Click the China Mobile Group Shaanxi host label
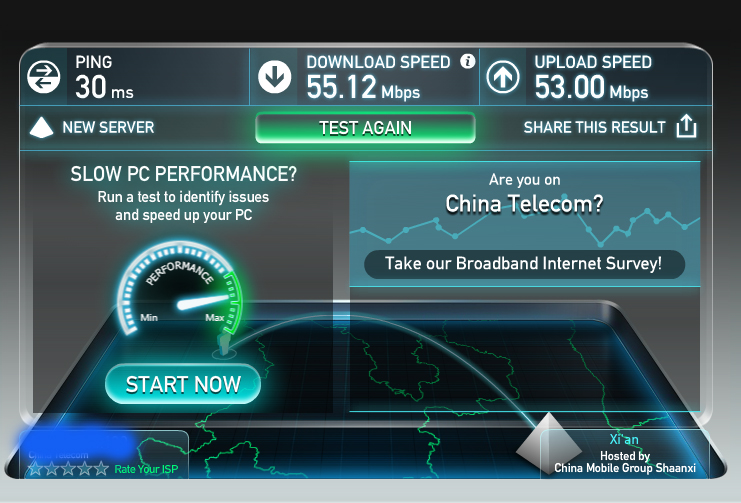This screenshot has width=741, height=503. click(625, 468)
